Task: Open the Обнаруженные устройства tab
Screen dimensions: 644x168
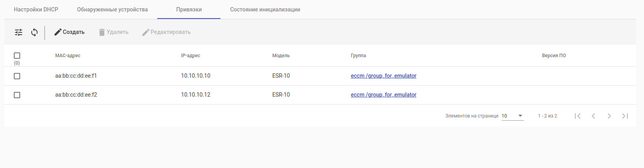Action: (112, 9)
